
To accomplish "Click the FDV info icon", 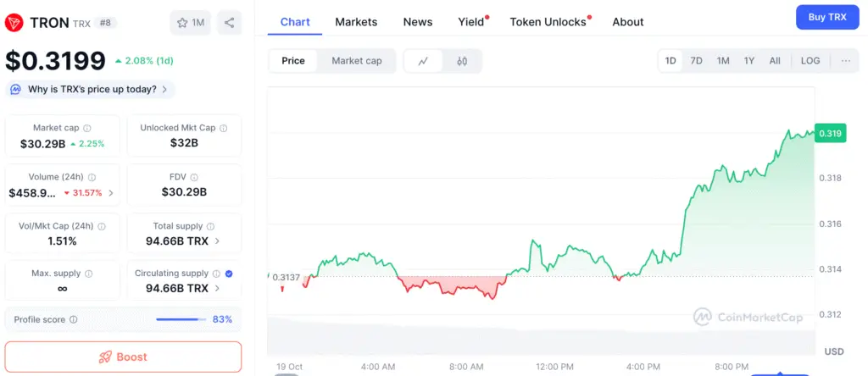I will point(194,177).
